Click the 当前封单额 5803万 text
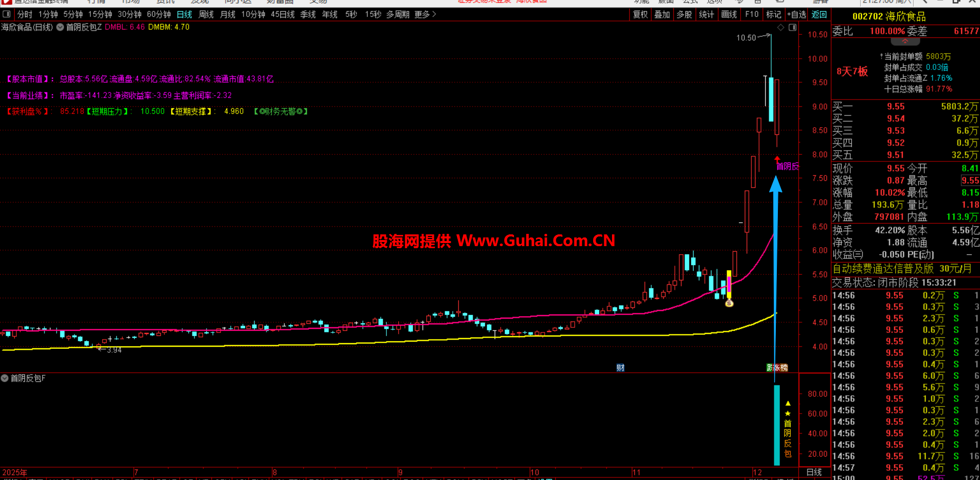 [918, 57]
